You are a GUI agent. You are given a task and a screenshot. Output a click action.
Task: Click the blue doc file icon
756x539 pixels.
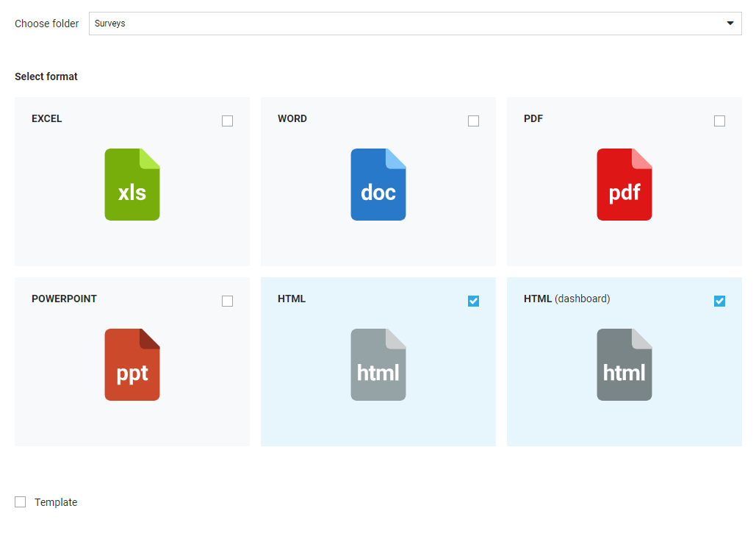tap(378, 185)
